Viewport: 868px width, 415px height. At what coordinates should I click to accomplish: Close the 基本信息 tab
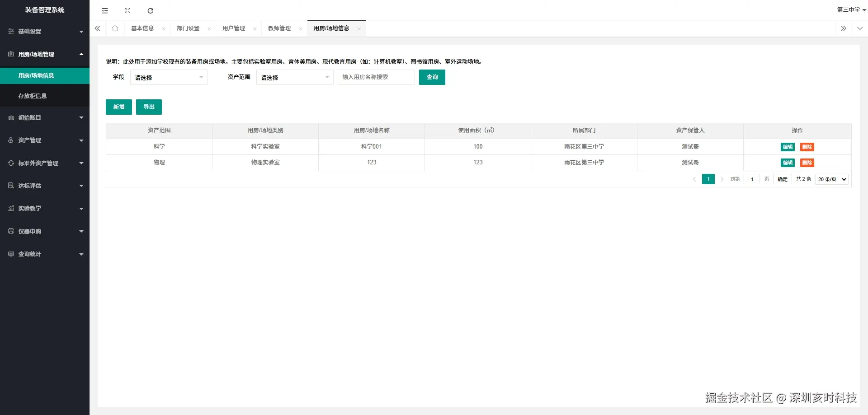coord(164,28)
